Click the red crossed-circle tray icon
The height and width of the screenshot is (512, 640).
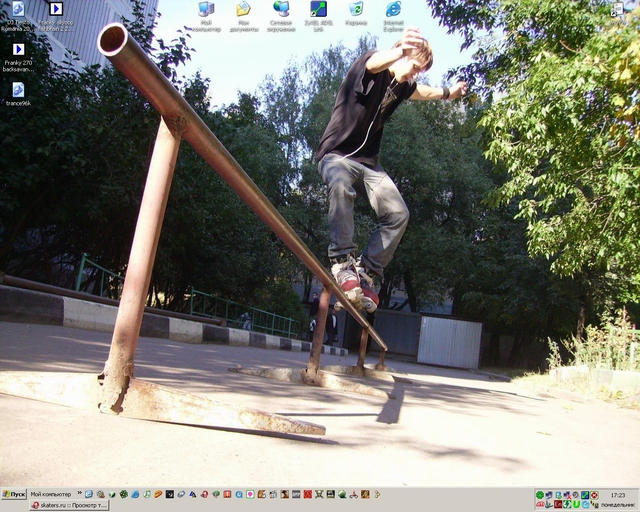[595, 494]
